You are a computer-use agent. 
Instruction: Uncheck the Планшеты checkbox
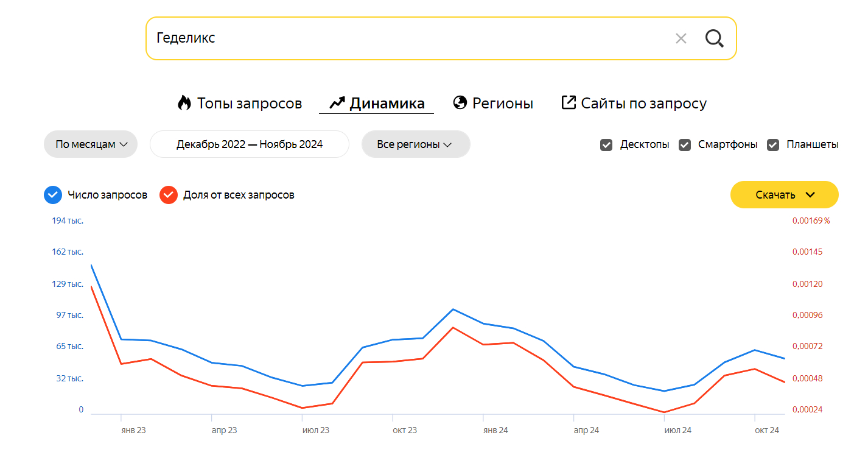(773, 145)
